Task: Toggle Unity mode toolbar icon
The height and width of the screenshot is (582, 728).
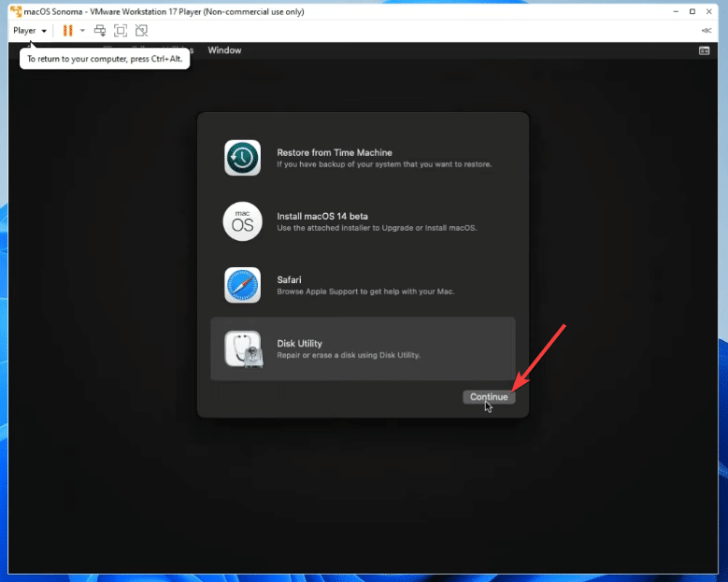Action: pyautogui.click(x=141, y=31)
